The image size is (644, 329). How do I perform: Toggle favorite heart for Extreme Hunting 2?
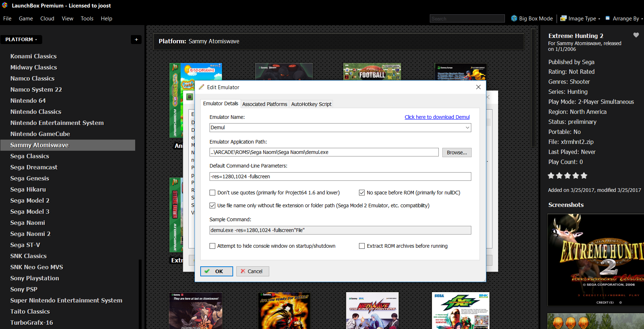click(x=636, y=35)
